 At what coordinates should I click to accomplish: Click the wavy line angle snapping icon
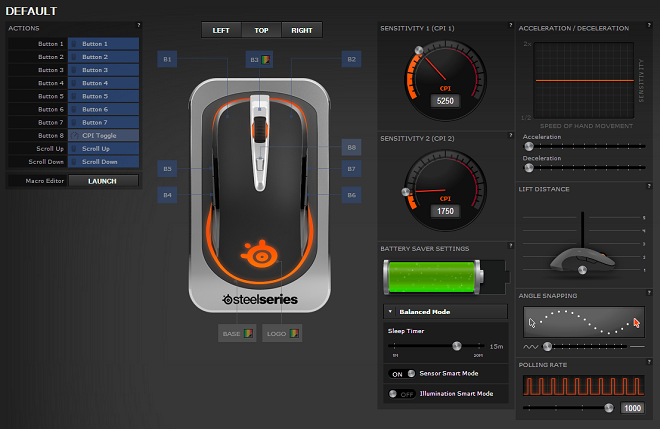coord(531,347)
